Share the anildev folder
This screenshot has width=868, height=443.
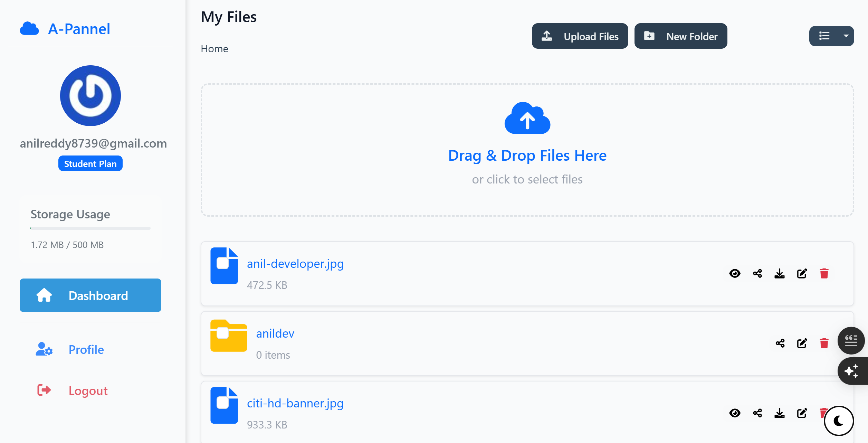780,343
